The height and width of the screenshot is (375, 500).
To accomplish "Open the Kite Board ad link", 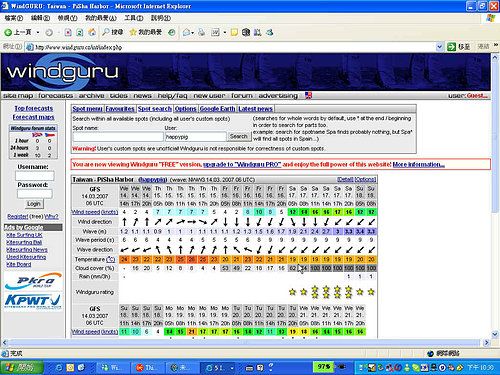I will 19,264.
